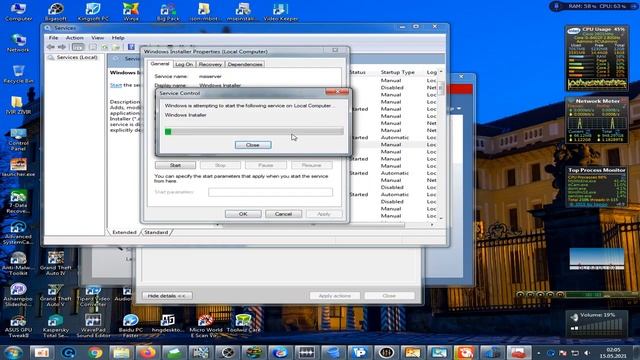Click the Service Control progress bar
This screenshot has width=640, height=360.
click(254, 131)
